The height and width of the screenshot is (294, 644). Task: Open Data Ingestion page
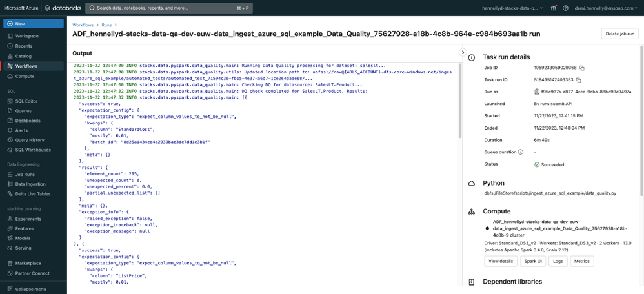pos(34,184)
